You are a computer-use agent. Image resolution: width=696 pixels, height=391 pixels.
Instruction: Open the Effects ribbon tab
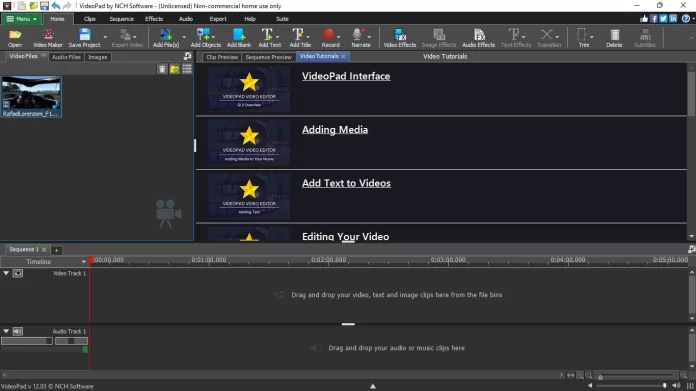[154, 19]
